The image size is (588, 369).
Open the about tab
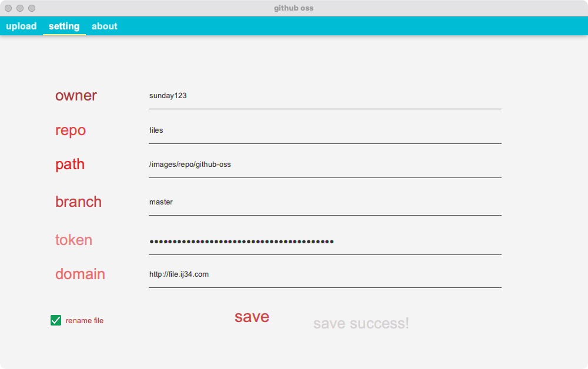click(105, 26)
